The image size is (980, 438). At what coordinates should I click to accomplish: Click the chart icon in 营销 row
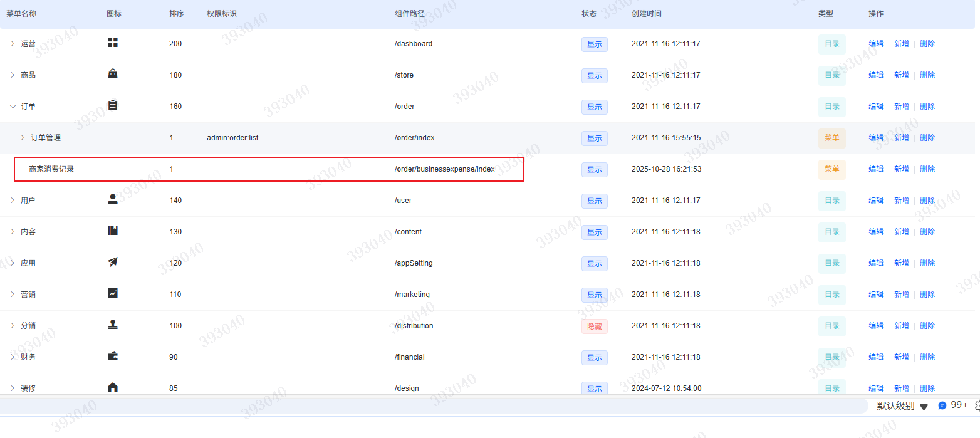pyautogui.click(x=113, y=293)
